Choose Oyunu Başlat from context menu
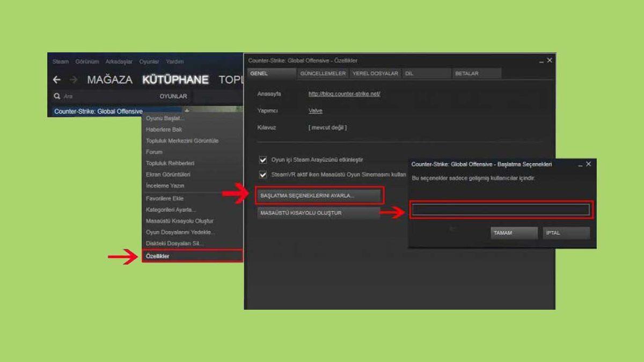This screenshot has width=644, height=362. tap(165, 118)
